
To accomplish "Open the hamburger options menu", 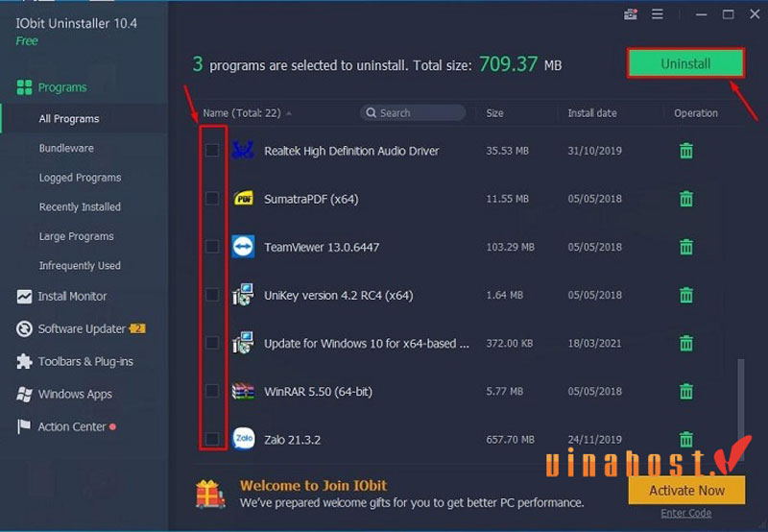I will click(x=658, y=14).
